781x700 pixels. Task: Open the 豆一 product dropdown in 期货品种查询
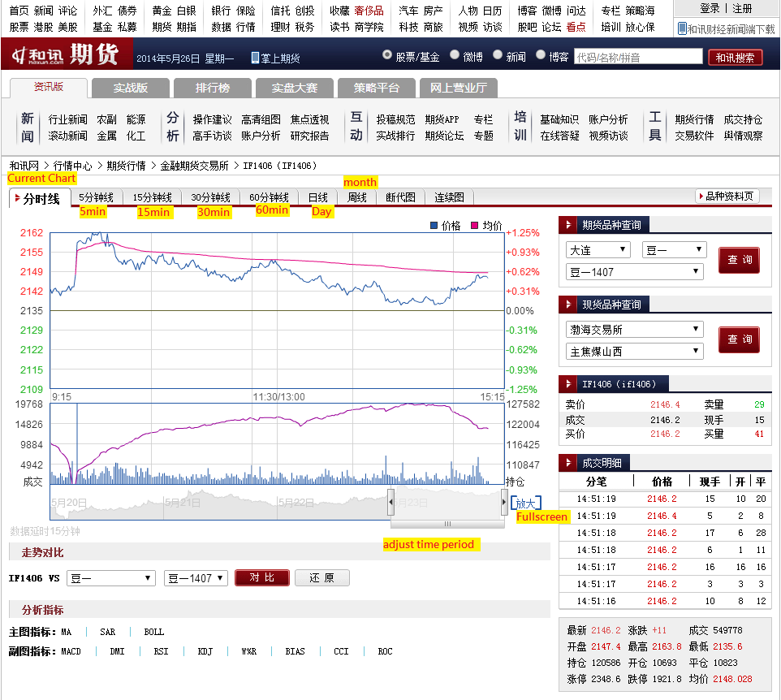(x=674, y=249)
